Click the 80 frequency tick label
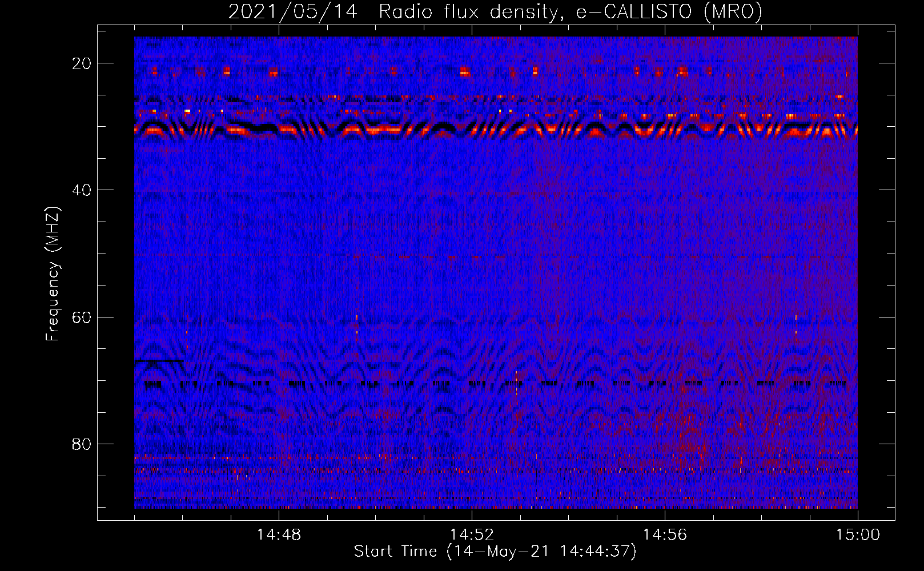Viewport: 924px width, 571px height. [x=82, y=444]
